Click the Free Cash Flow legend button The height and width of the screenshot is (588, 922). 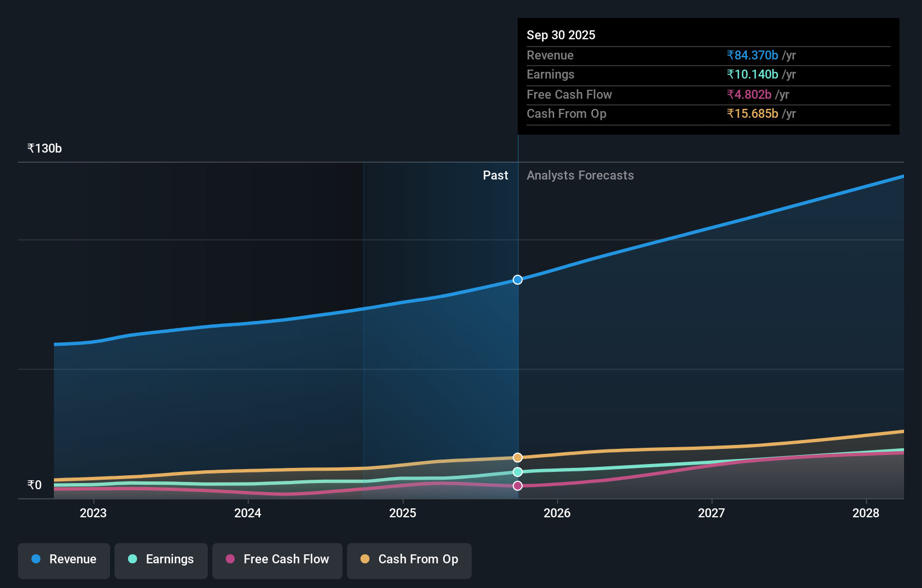click(x=277, y=560)
